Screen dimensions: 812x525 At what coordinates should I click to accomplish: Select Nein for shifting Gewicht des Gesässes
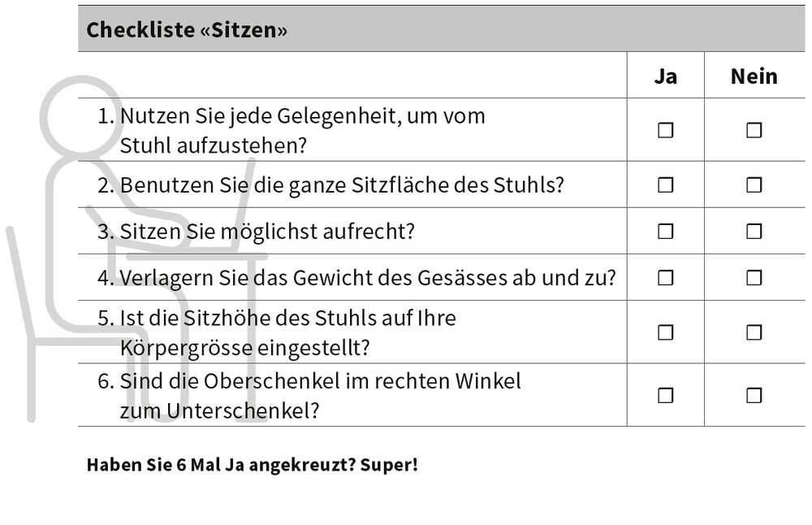point(754,278)
